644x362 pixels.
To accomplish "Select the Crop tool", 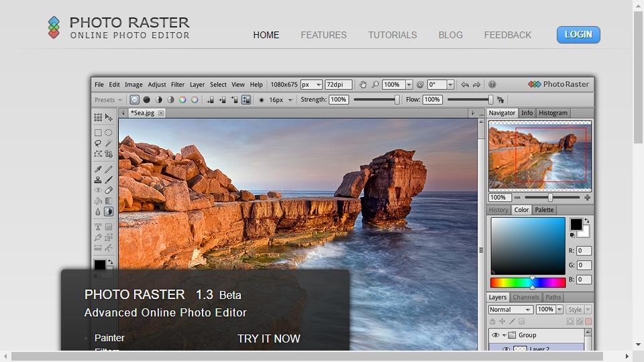I will pyautogui.click(x=109, y=154).
